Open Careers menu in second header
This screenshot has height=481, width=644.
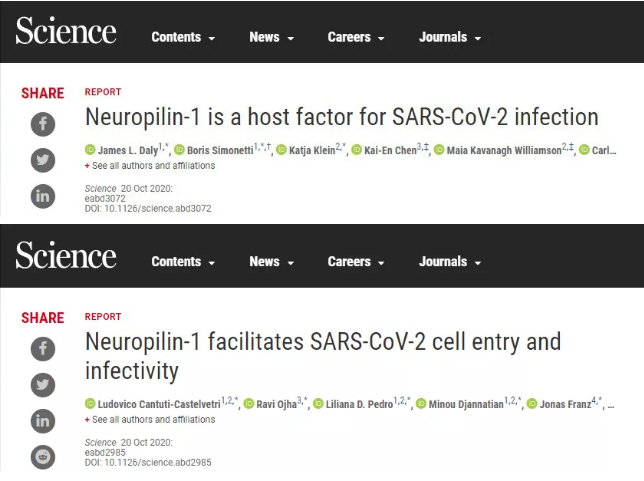pos(356,262)
